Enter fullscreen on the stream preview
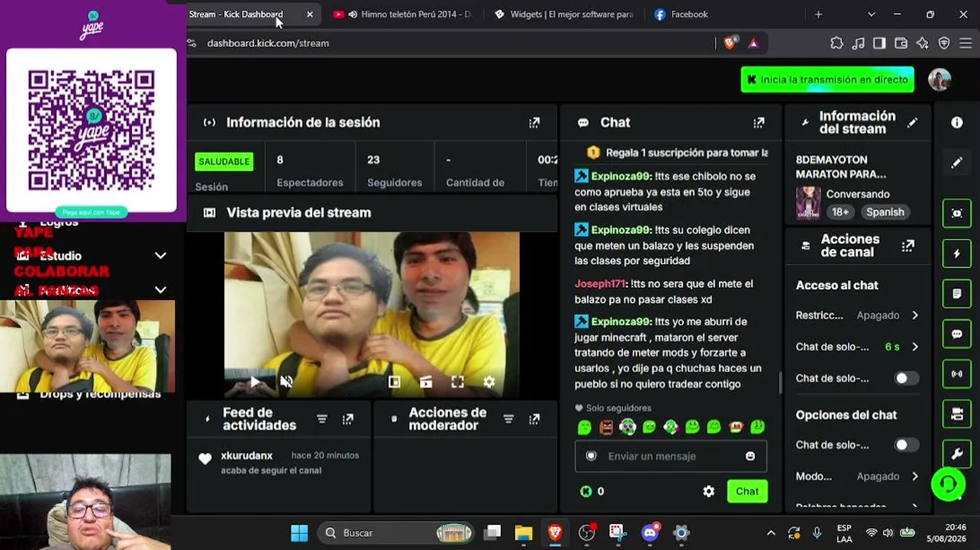 457,382
